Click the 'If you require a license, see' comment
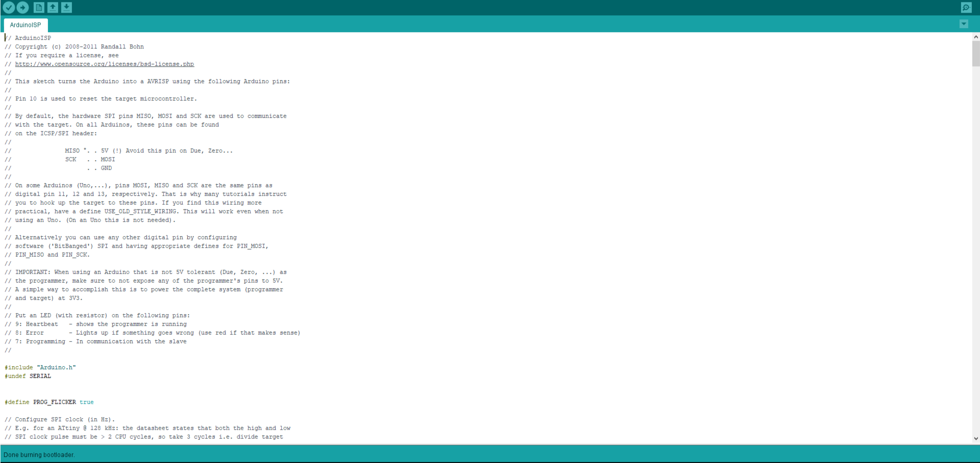980x463 pixels. (x=62, y=56)
